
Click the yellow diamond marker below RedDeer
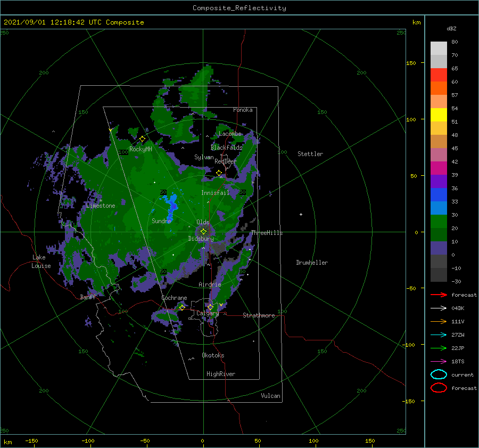coord(219,173)
